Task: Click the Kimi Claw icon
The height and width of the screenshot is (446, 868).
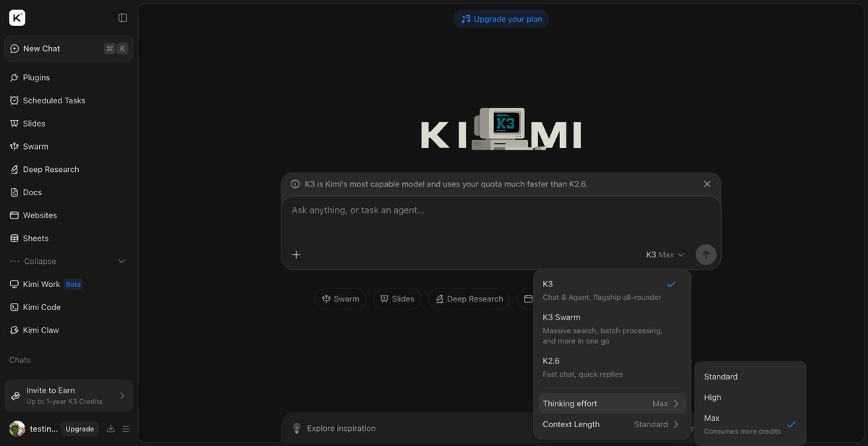Action: pyautogui.click(x=14, y=330)
